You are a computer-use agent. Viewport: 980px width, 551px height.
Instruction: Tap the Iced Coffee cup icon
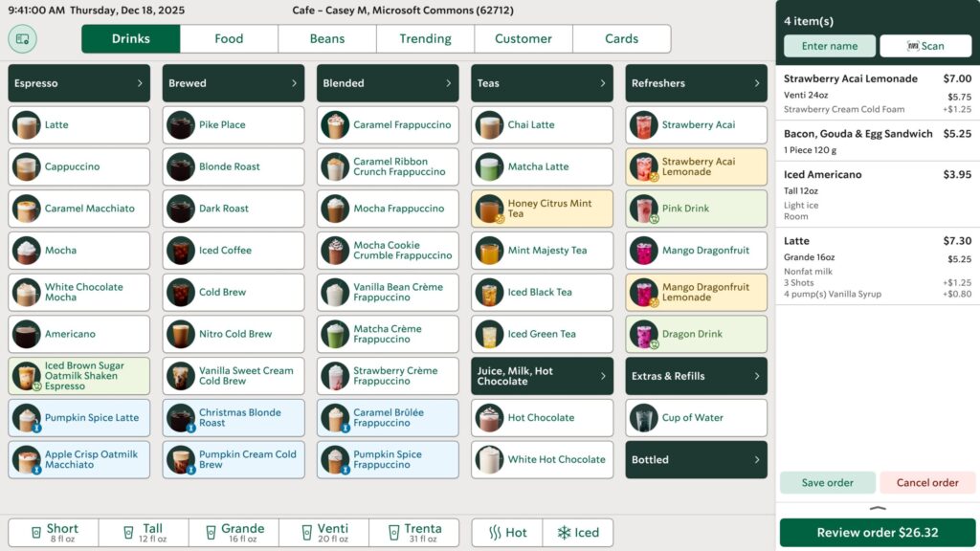(181, 251)
